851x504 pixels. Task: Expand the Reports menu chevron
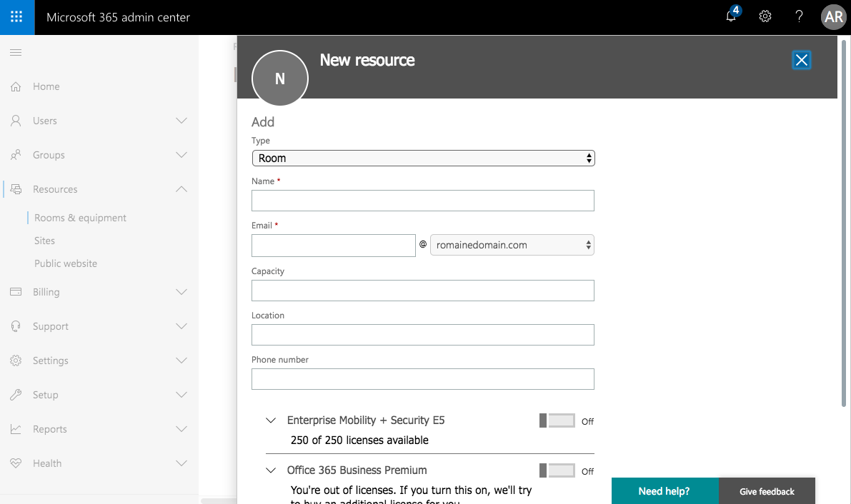pyautogui.click(x=181, y=429)
